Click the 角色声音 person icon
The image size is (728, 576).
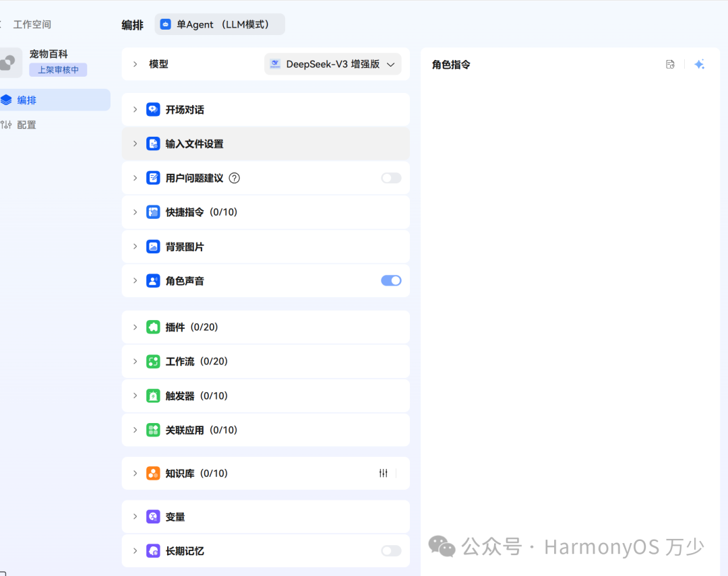click(153, 281)
